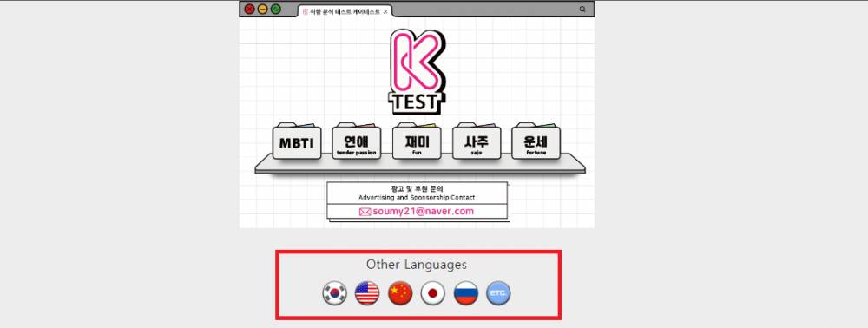Select the United States flag language
This screenshot has height=328, width=868.
pos(367,293)
